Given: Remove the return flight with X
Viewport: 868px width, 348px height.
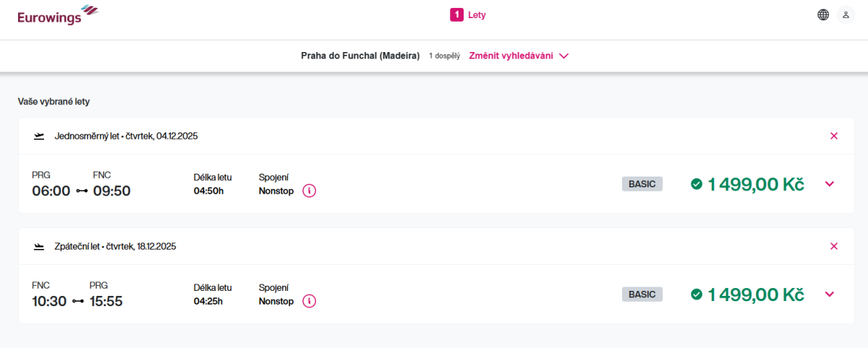Looking at the screenshot, I should (x=834, y=246).
